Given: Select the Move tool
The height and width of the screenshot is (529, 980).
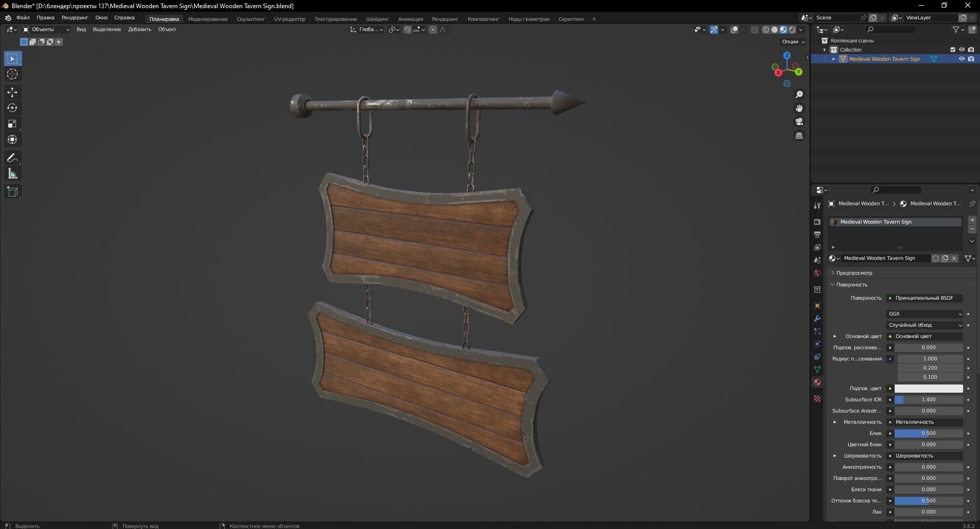Looking at the screenshot, I should pyautogui.click(x=13, y=92).
